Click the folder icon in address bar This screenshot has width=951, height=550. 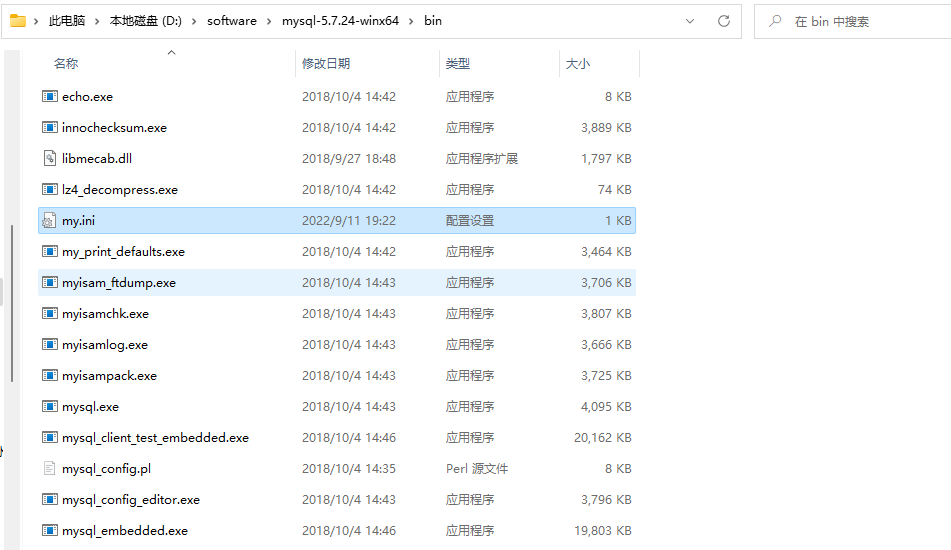(18, 21)
